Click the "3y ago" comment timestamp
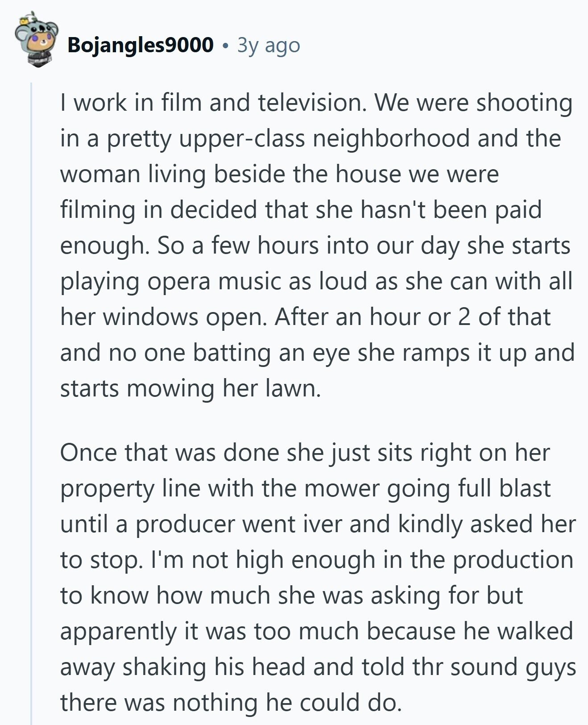The width and height of the screenshot is (588, 725). (269, 45)
